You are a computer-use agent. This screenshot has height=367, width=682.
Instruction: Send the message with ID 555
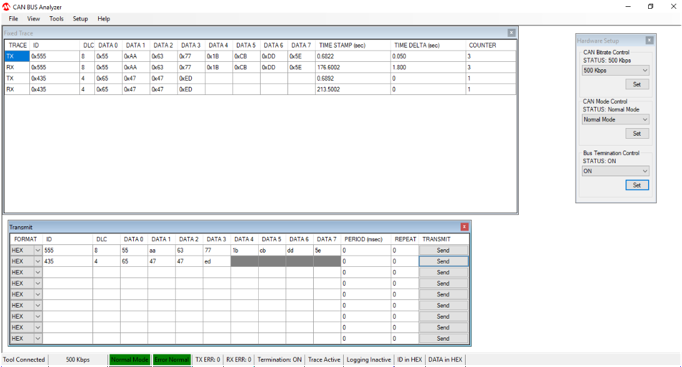coord(443,250)
